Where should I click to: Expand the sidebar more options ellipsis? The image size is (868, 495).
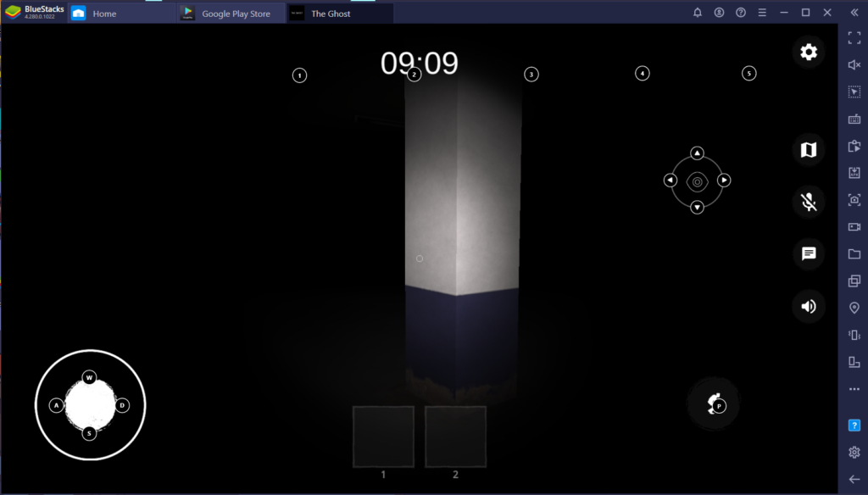[854, 389]
